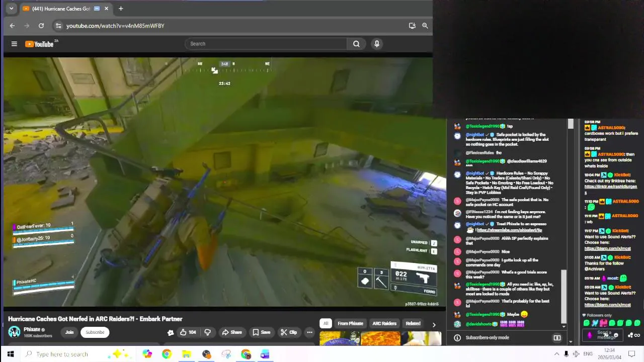The image size is (644, 362).
Task: Open the Windows notification center
Action: pyautogui.click(x=632, y=354)
